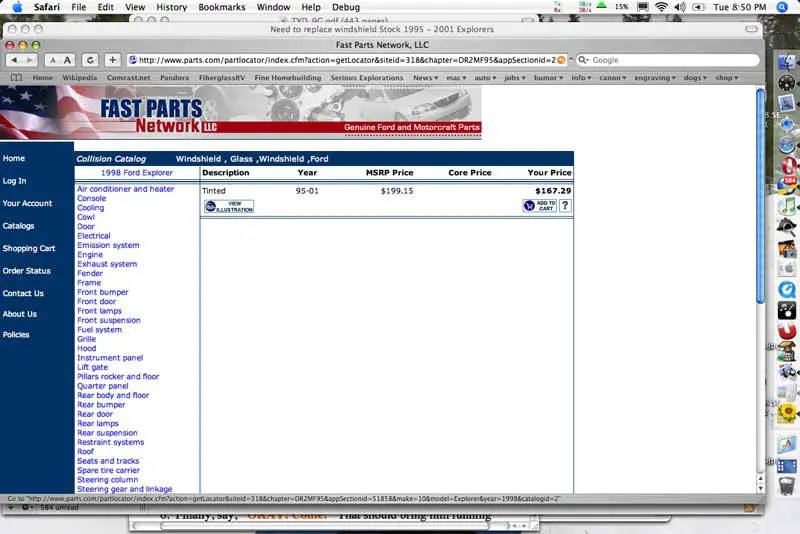Open the Front suspension category
This screenshot has width=800, height=534.
point(109,320)
